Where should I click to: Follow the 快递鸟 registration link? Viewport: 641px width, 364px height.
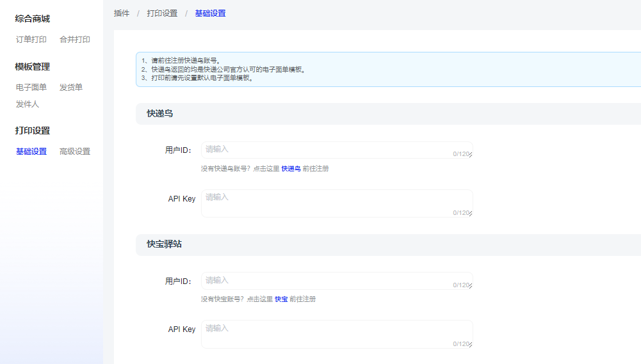click(x=291, y=169)
